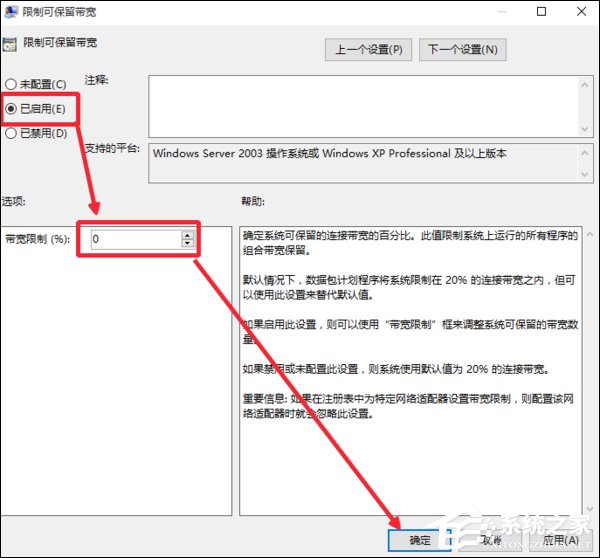Image resolution: width=600 pixels, height=558 pixels.
Task: Click the 带宽限制 (%) value field
Action: pyautogui.click(x=136, y=239)
